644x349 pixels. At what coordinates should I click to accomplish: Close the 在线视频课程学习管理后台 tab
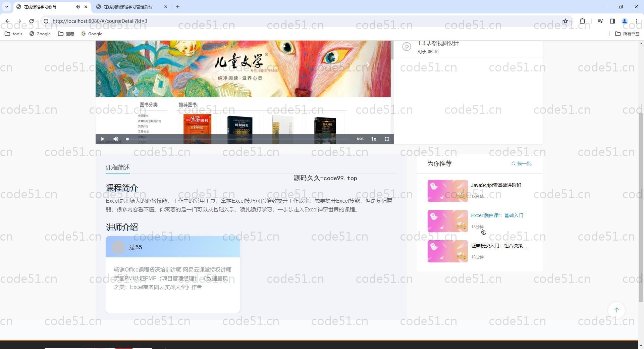[x=165, y=7]
